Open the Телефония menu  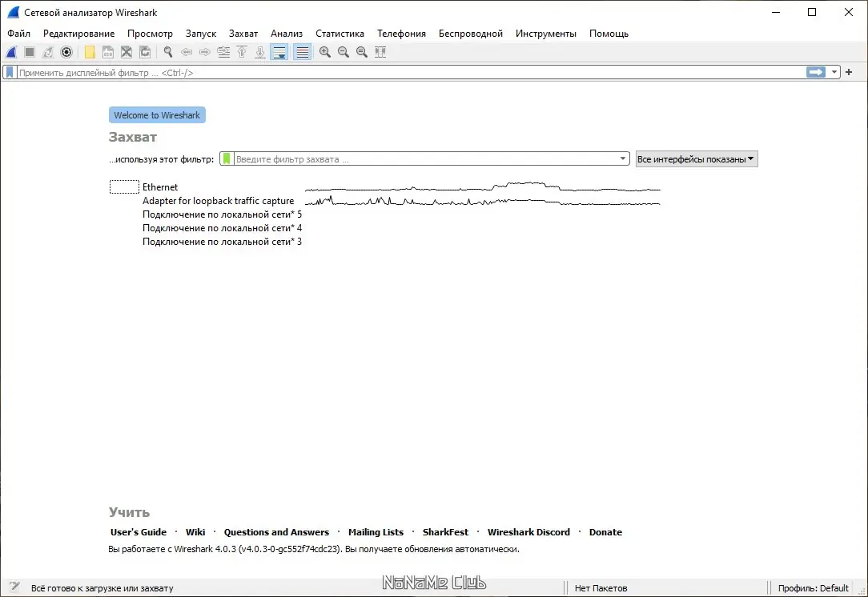click(401, 33)
